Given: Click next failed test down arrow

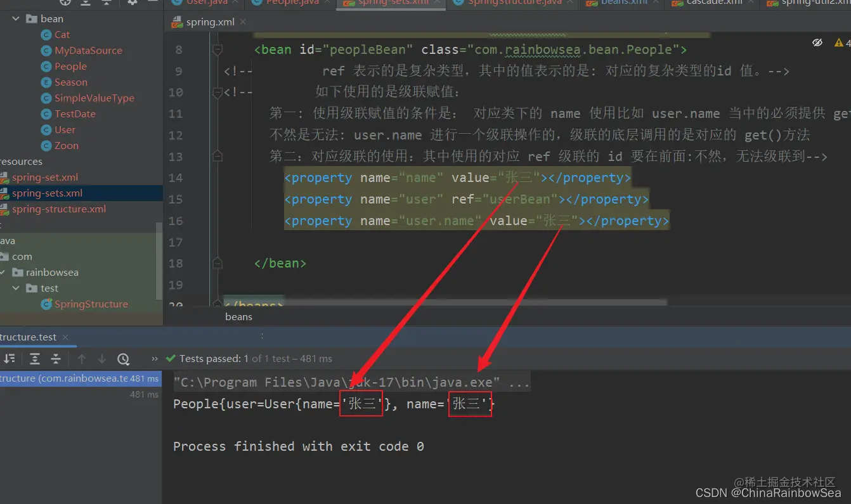Looking at the screenshot, I should 101,359.
